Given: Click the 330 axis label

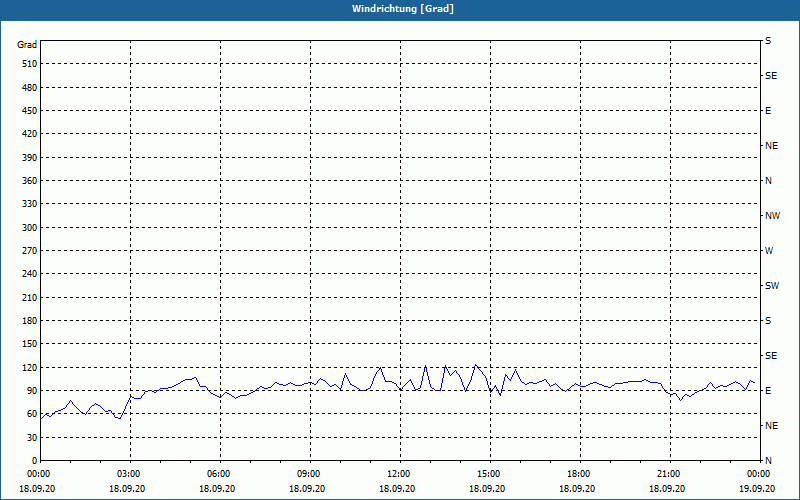Looking at the screenshot, I should click(30, 204).
